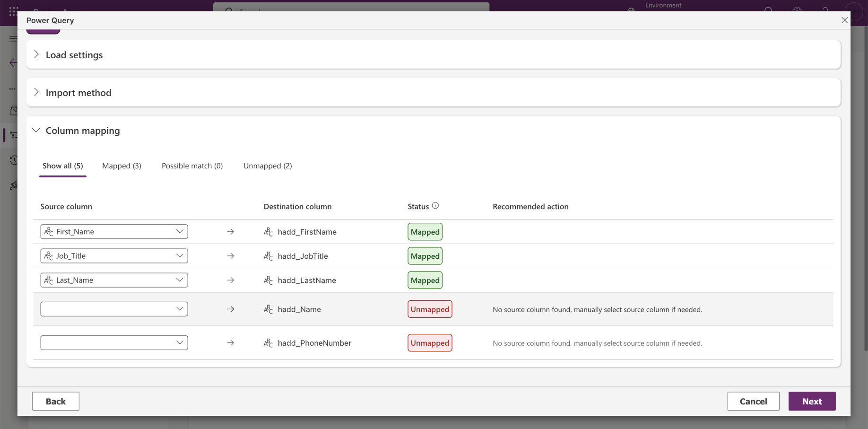Switch to the Unmapped (2) tab
868x429 pixels.
pyautogui.click(x=268, y=166)
